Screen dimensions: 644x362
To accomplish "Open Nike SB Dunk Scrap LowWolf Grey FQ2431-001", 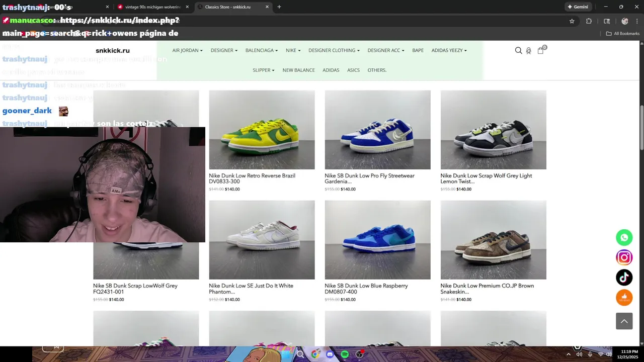I will 135,289.
